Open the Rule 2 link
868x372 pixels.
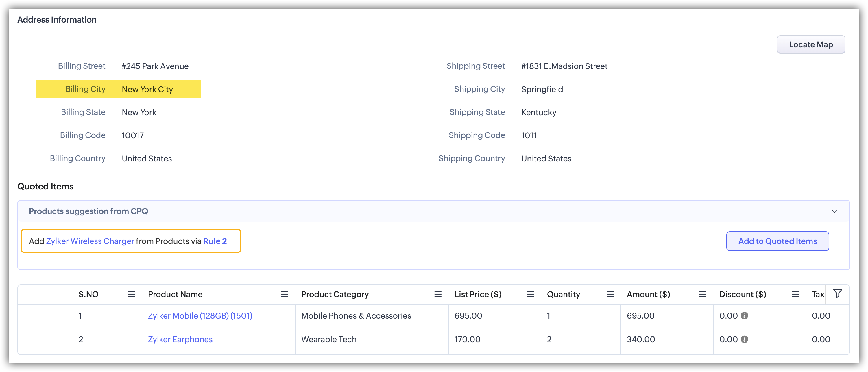(x=215, y=241)
